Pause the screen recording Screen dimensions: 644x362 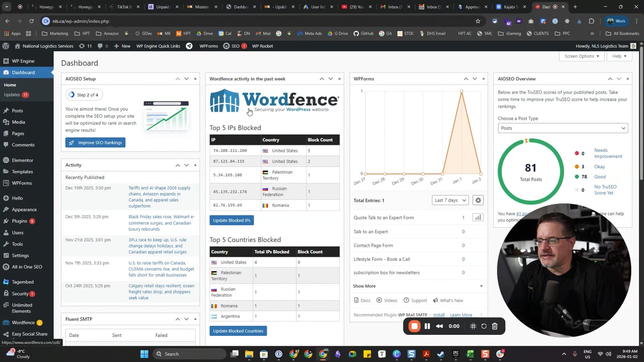[427, 326]
